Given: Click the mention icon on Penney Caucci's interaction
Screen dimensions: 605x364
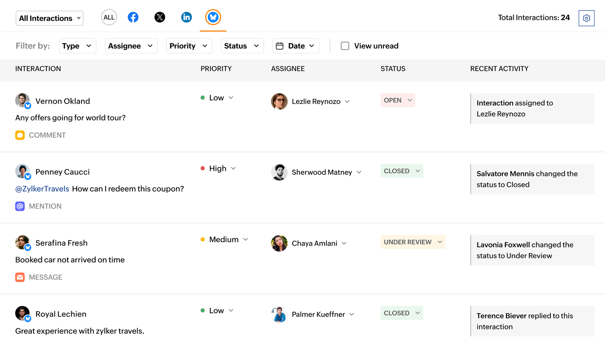Looking at the screenshot, I should click(x=20, y=206).
